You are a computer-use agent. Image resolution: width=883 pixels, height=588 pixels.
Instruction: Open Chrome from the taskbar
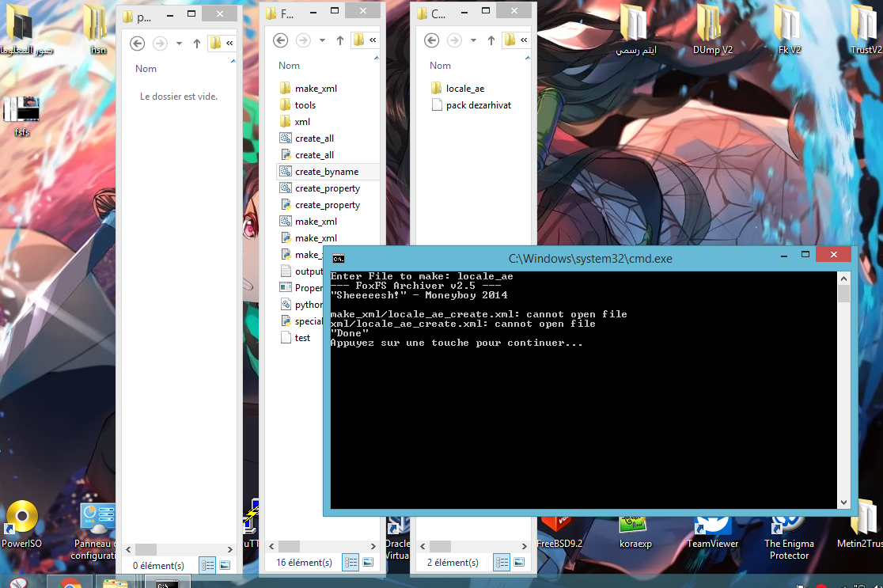(x=70, y=582)
